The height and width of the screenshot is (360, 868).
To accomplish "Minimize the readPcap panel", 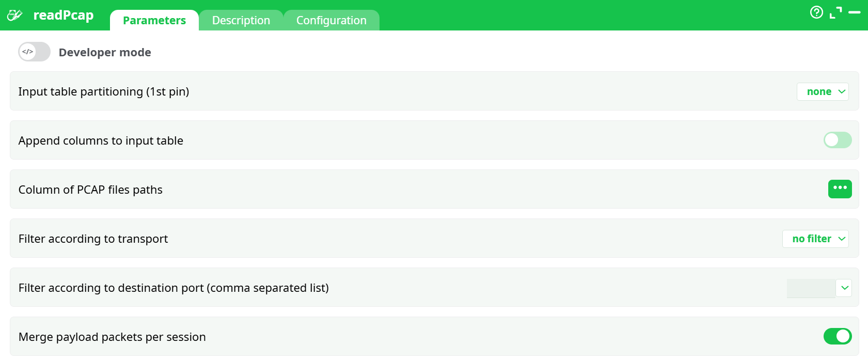I will pyautogui.click(x=855, y=12).
